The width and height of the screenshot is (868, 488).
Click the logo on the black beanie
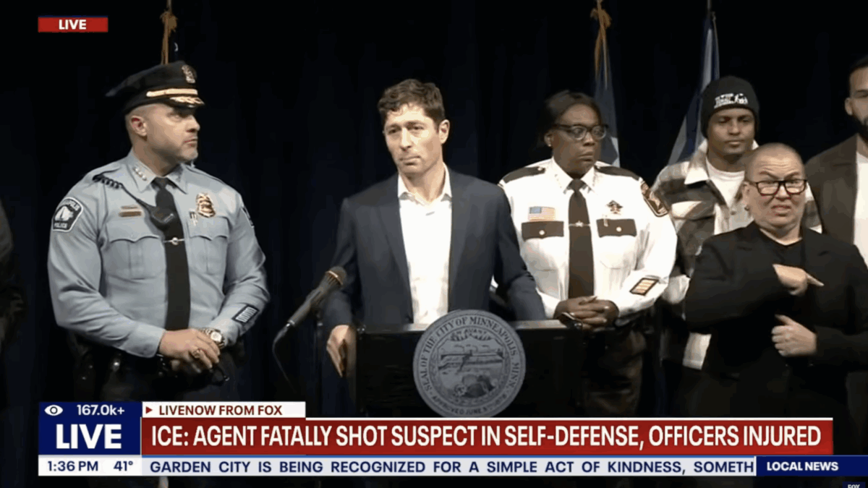tap(731, 100)
